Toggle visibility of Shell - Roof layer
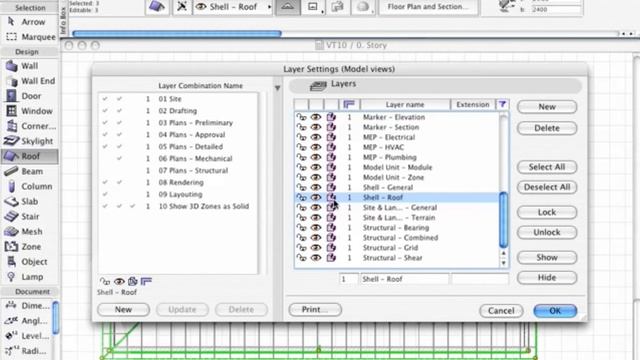 tap(316, 198)
